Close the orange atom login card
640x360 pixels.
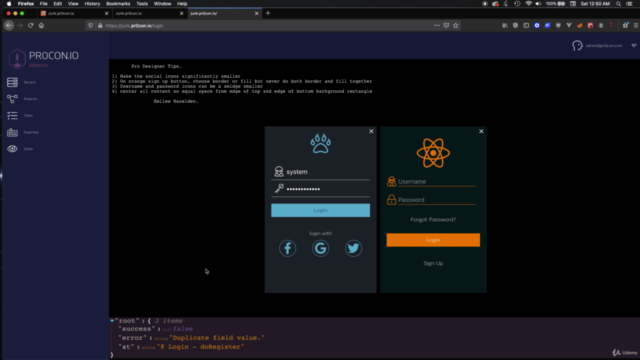point(481,131)
